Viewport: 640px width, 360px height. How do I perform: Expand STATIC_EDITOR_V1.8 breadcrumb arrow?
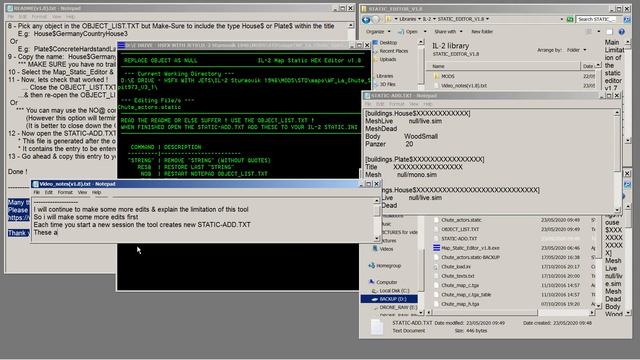487,19
